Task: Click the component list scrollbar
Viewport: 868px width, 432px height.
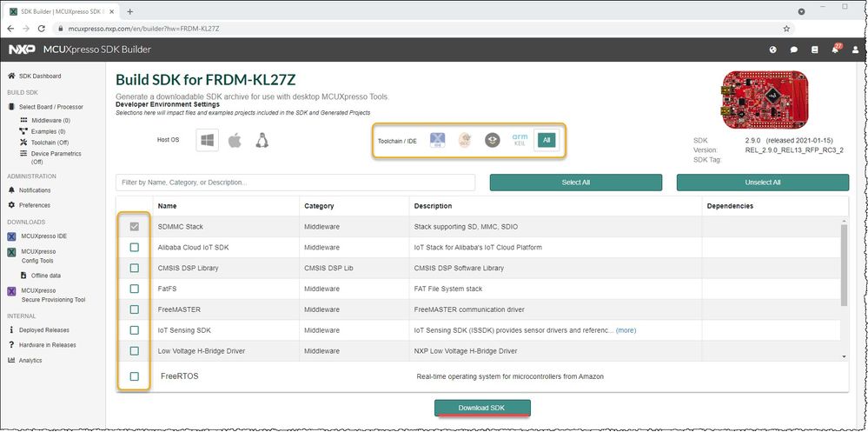Action: pos(844,265)
